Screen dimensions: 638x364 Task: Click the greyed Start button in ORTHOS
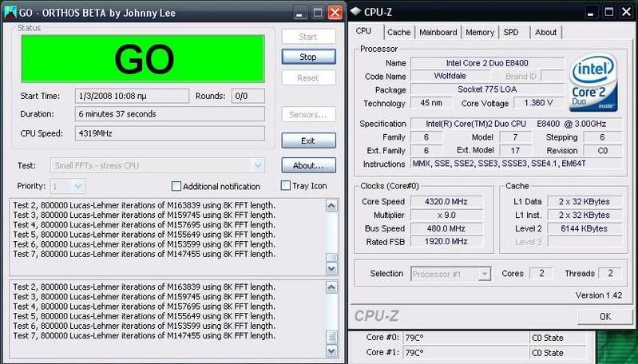pos(308,37)
